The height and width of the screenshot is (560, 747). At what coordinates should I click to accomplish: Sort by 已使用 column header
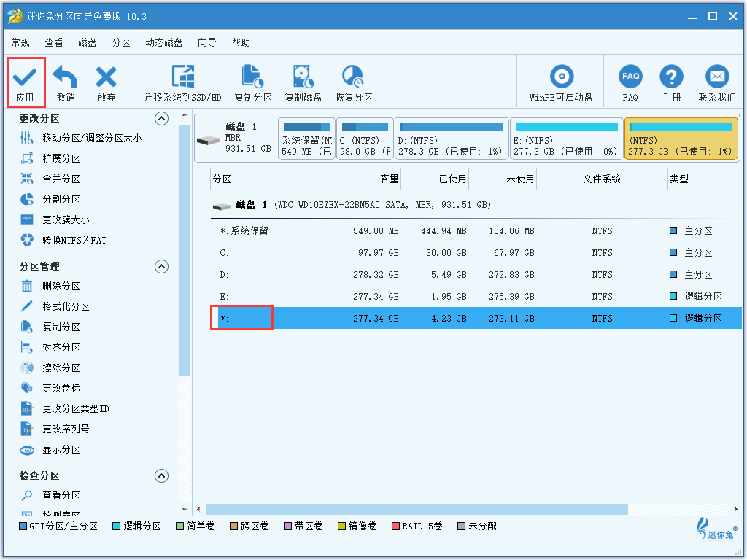435,179
